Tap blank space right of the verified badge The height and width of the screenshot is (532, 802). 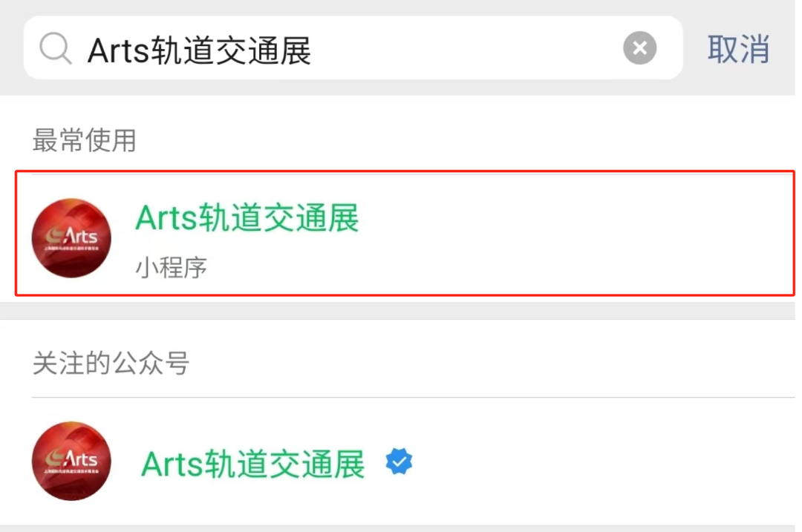604,462
